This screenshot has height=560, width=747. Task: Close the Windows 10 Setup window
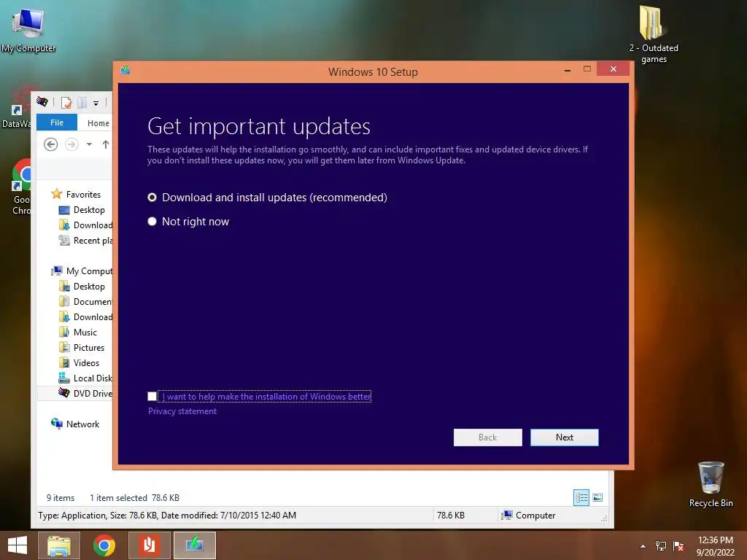coord(613,69)
